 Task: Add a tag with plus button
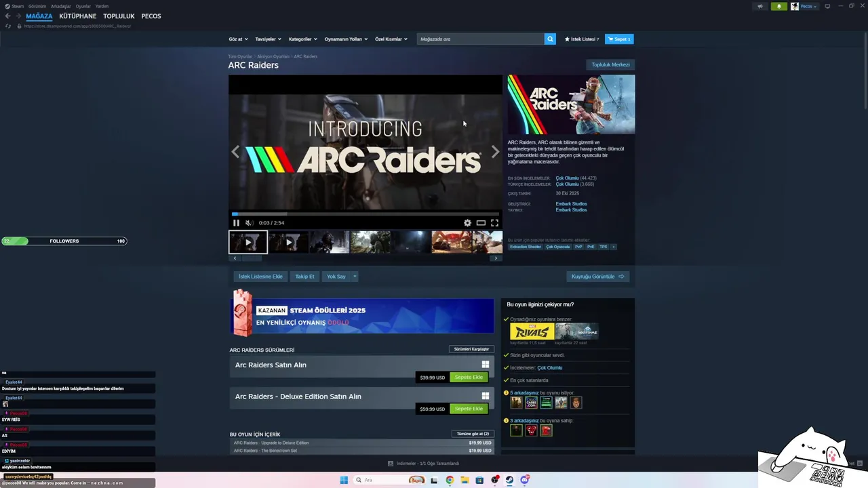pyautogui.click(x=614, y=247)
